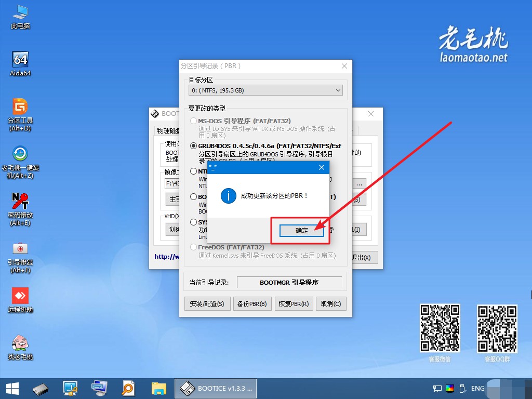This screenshot has width=532, height=399.
Task: Open the 目标分区 dropdown
Action: 265,90
